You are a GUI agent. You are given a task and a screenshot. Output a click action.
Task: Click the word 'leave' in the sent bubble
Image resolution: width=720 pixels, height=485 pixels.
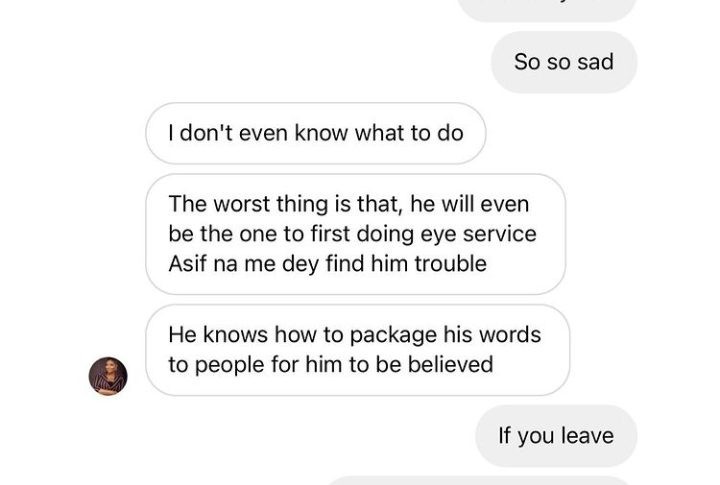tap(588, 436)
